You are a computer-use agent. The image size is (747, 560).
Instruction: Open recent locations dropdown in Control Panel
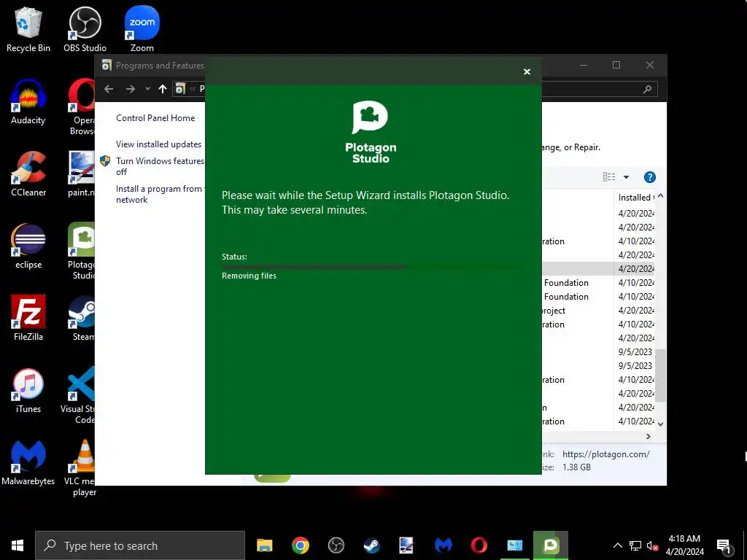147,89
